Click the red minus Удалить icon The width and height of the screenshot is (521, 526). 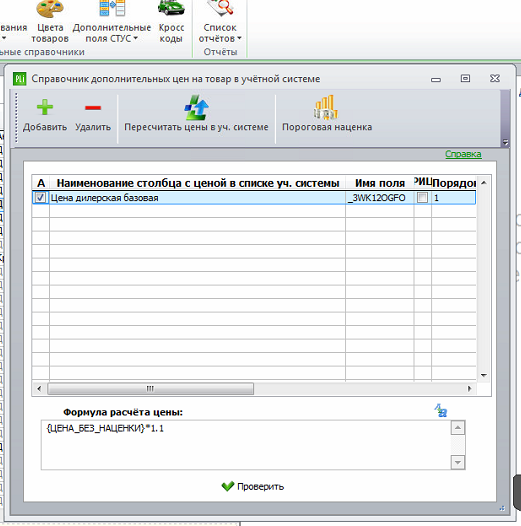93,108
